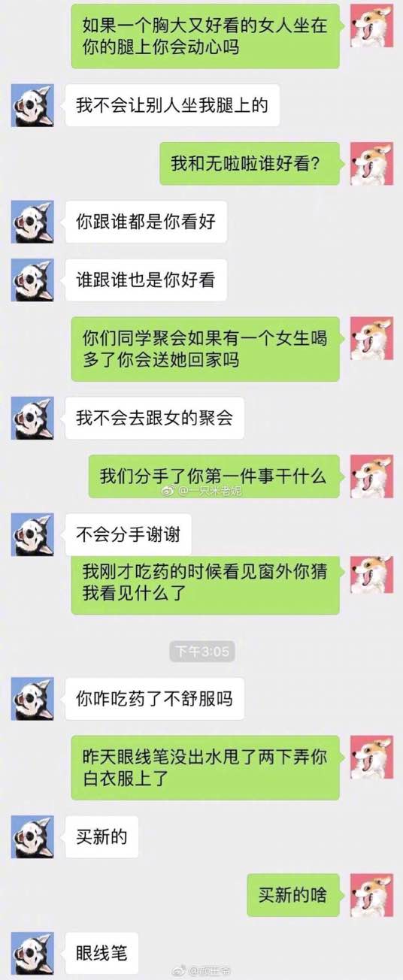Tap corgi avatar beside "买新的啥"
Image resolution: width=403 pixels, height=980 pixels.
click(371, 895)
